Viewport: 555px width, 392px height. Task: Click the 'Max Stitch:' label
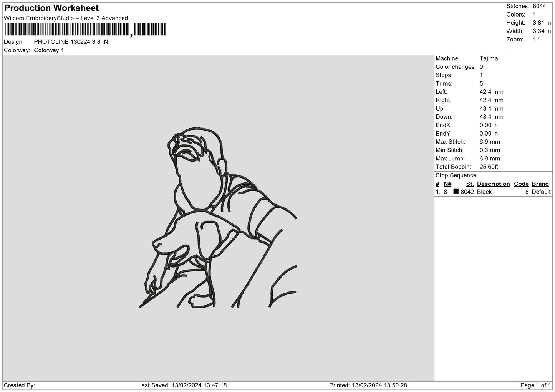[x=450, y=142]
